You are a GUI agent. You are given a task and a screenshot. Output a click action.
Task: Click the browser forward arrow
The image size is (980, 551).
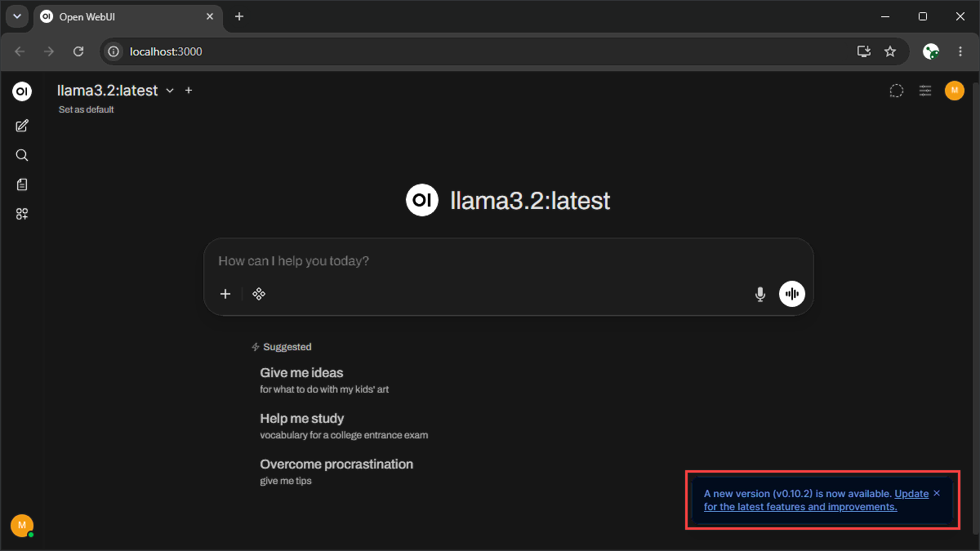point(49,51)
